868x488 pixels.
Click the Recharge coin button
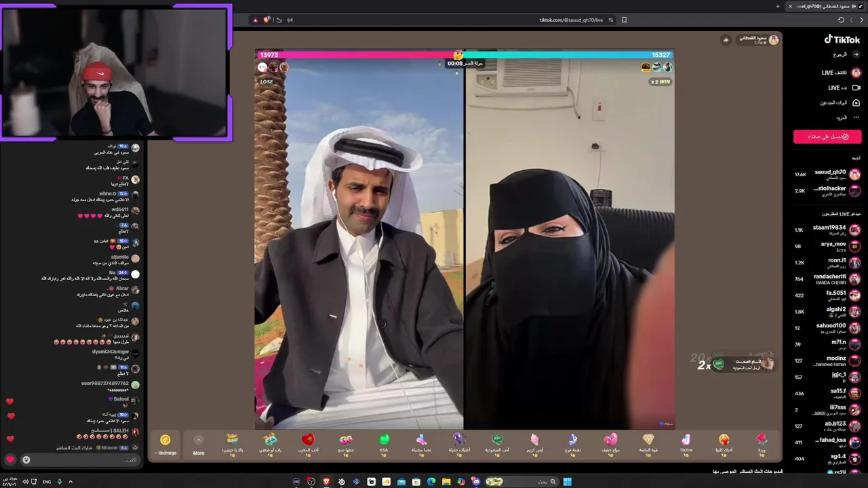[x=165, y=444]
